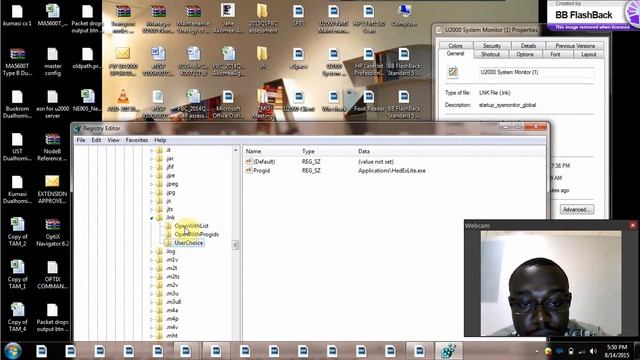640x360 pixels.
Task: Open the File menu in Registry Editor
Action: [x=81, y=140]
